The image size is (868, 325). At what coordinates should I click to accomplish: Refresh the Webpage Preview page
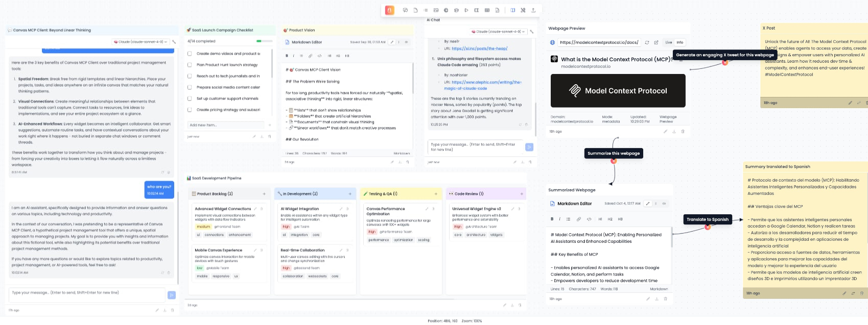(647, 42)
